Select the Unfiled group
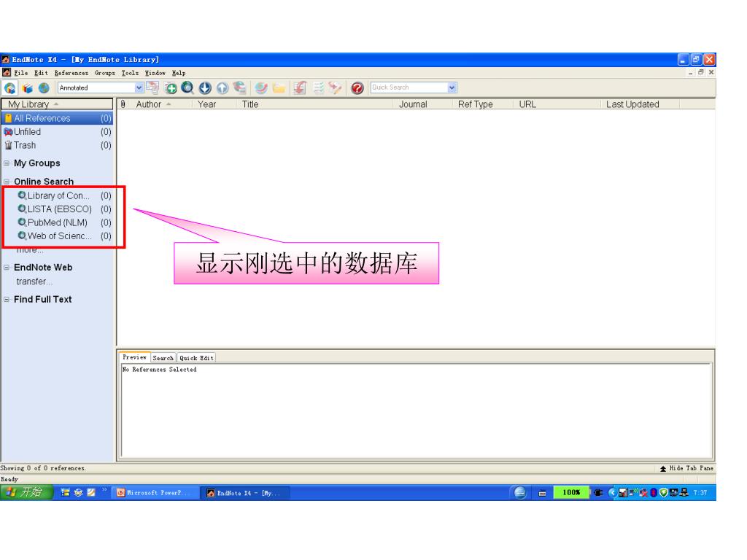The height and width of the screenshot is (560, 747). tap(57, 132)
